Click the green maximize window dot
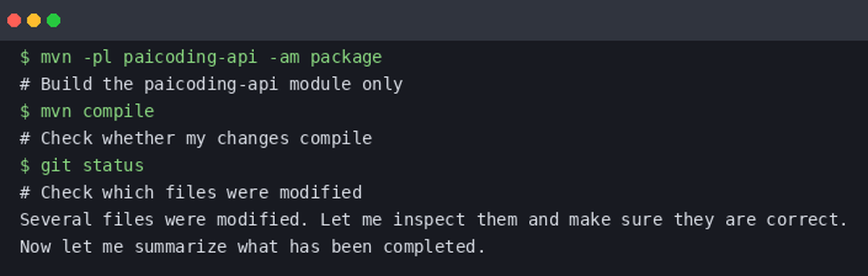 tap(54, 20)
